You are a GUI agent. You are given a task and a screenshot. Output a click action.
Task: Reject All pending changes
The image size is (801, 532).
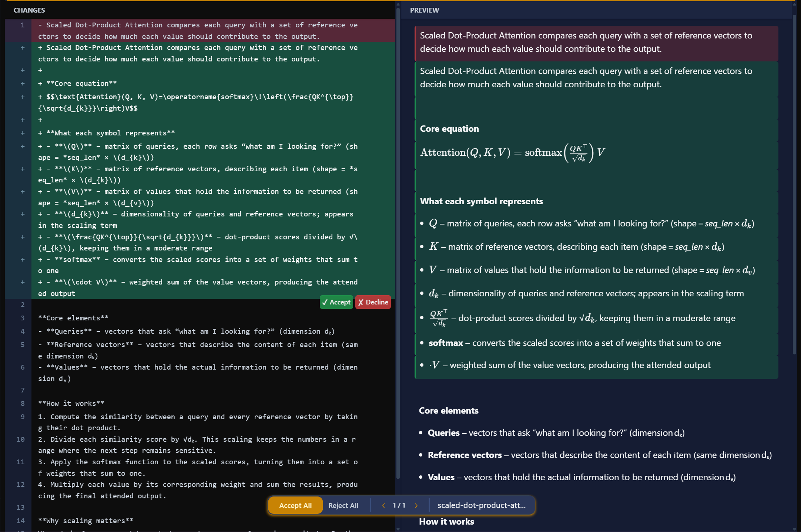343,505
